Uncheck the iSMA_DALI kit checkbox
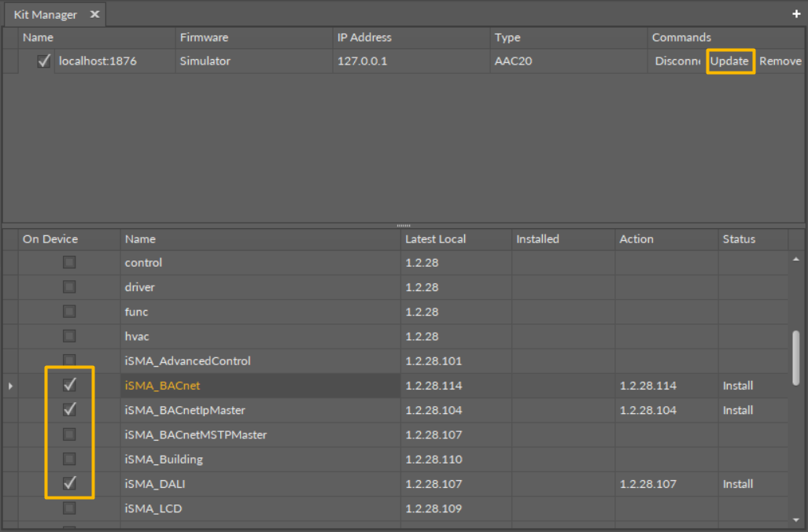808x532 pixels. 69,483
